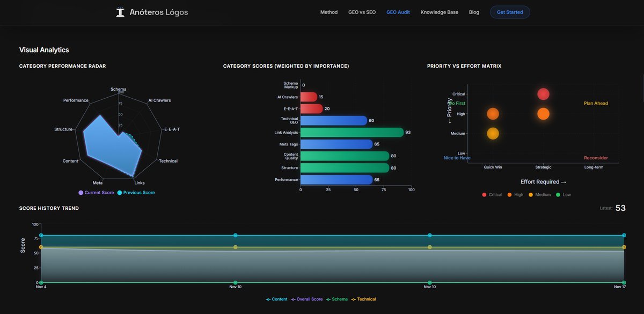Click the Priority vs Effort Matrix title
The height and width of the screenshot is (314, 644).
point(464,66)
